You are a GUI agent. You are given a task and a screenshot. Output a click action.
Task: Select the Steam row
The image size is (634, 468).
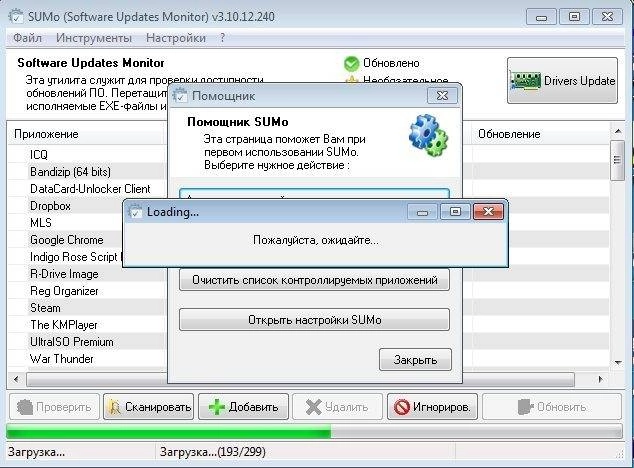point(87,308)
